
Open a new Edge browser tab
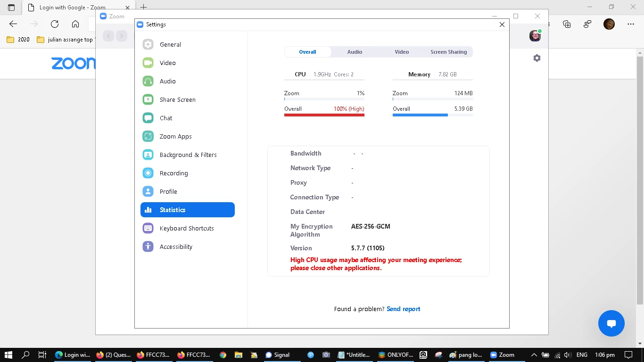(144, 8)
